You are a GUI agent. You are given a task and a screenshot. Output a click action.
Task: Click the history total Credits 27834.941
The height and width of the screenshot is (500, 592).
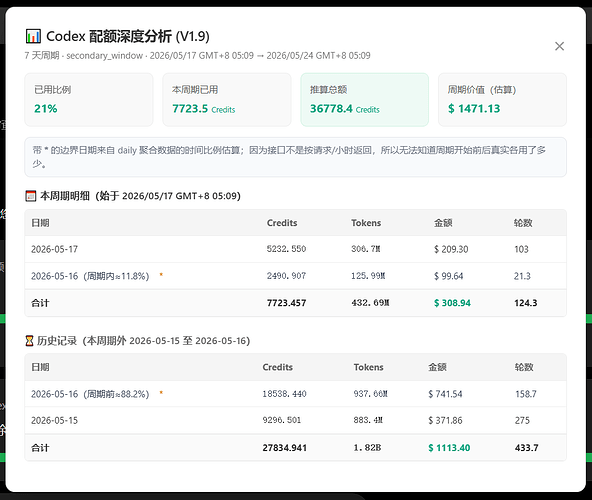(x=284, y=448)
